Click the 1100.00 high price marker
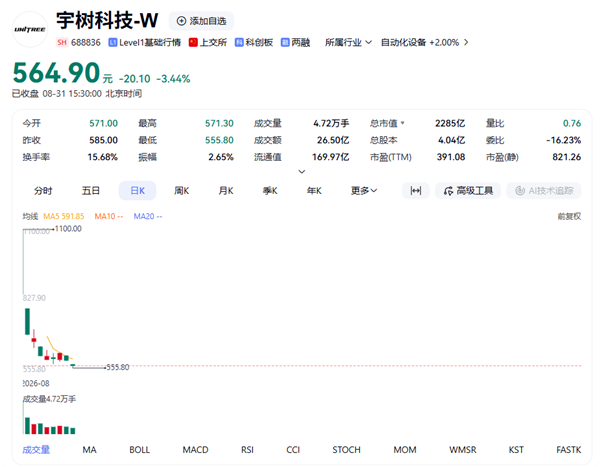 point(68,229)
